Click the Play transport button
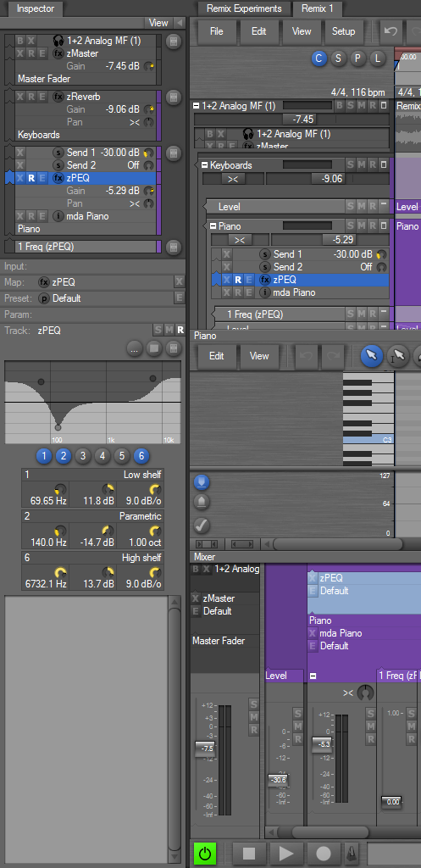Viewport: 421px width, 868px height. tap(286, 854)
